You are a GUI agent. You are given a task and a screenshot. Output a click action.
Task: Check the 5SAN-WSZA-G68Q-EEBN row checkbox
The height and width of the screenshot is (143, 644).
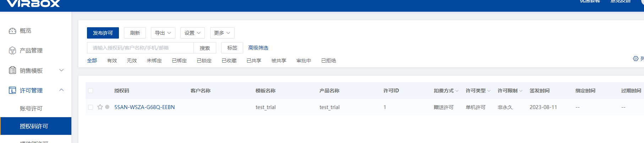coord(91,107)
